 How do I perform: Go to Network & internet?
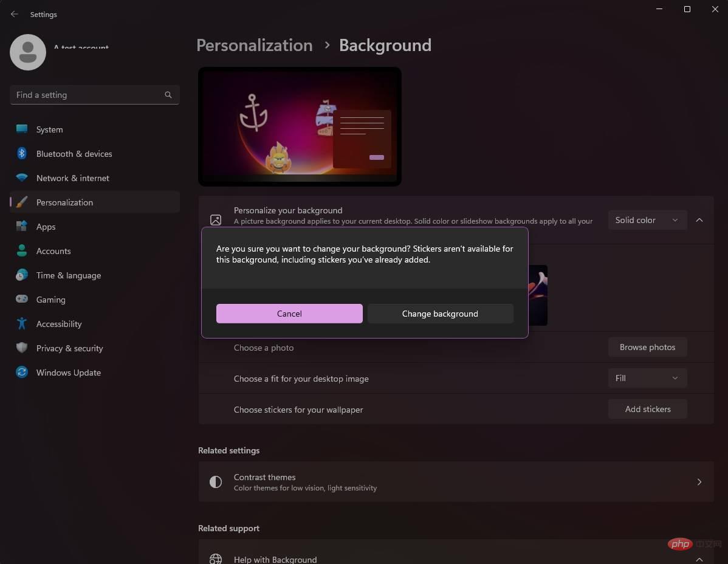95,178
